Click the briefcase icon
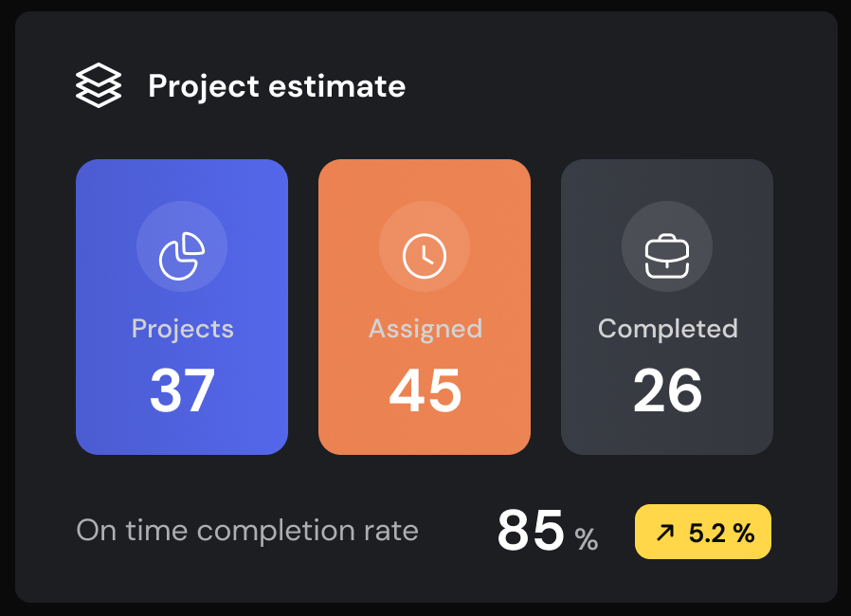The height and width of the screenshot is (616, 851). click(667, 255)
